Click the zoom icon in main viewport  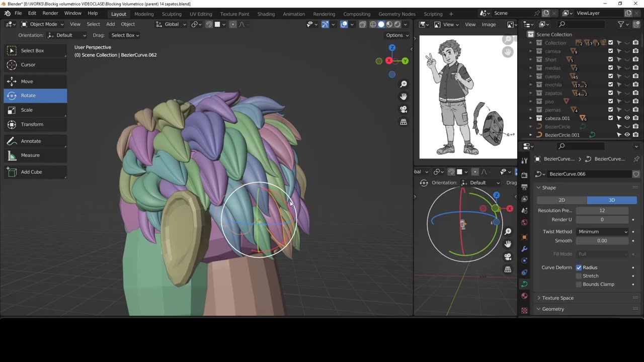point(404,84)
